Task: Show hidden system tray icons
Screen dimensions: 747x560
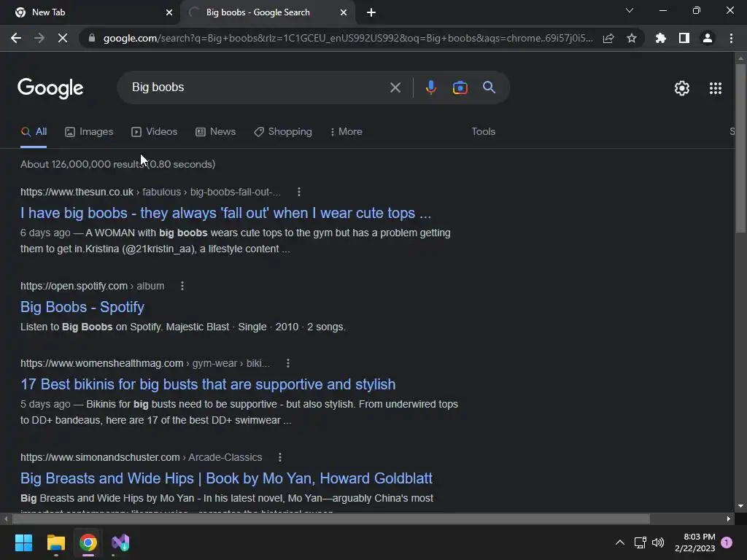Action: pyautogui.click(x=620, y=542)
